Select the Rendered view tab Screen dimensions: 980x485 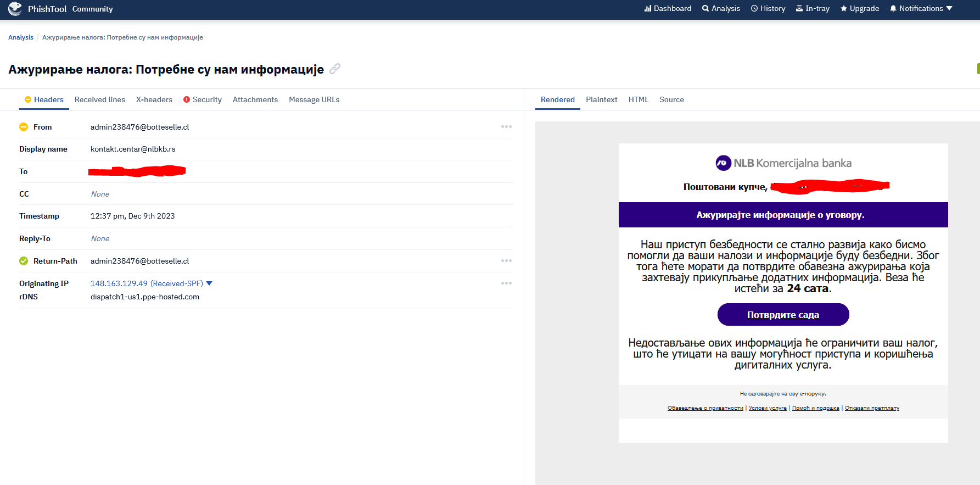558,99
